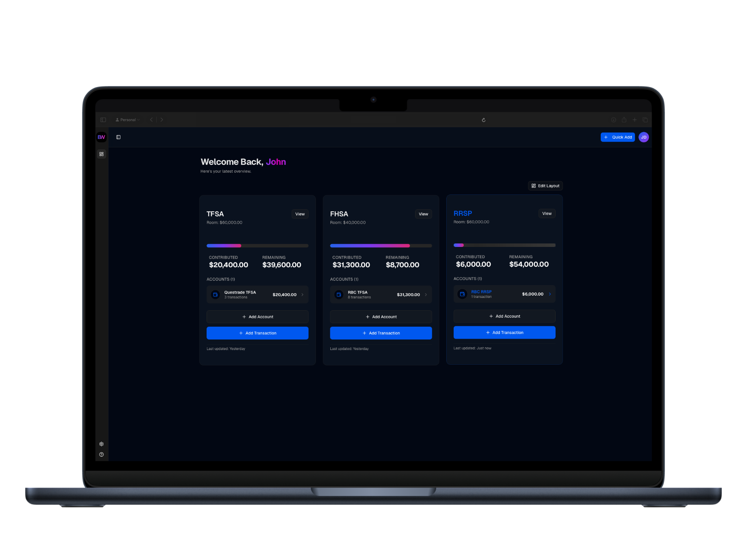Toggle the browser sidebar in toolbar

tap(103, 120)
